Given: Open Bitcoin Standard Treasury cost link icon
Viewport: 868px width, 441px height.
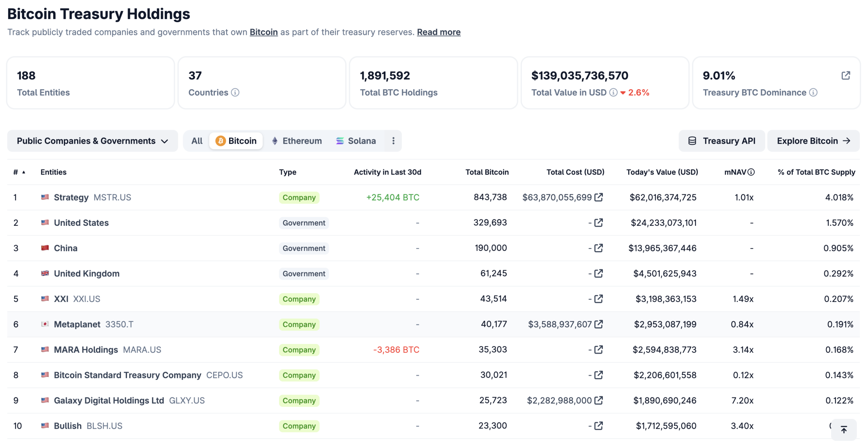Looking at the screenshot, I should pyautogui.click(x=598, y=375).
